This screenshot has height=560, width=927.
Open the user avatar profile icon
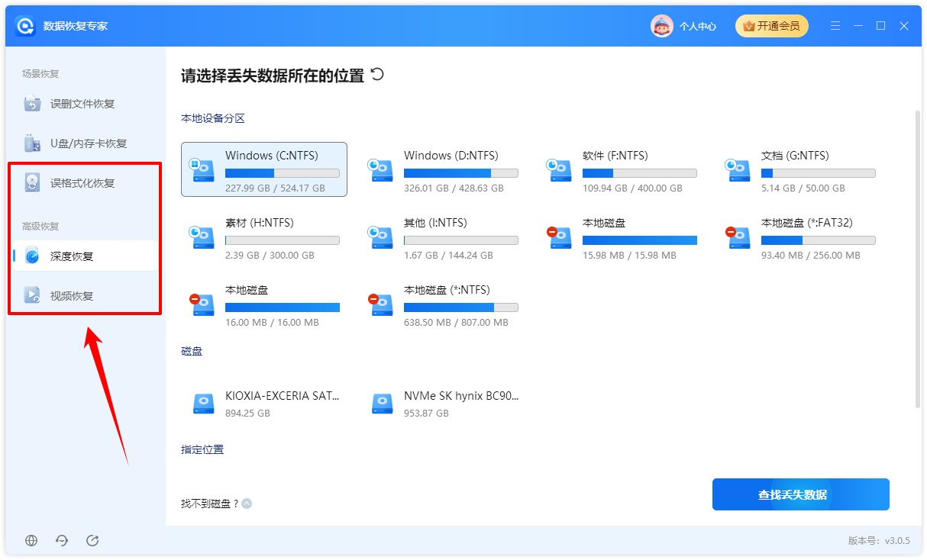point(661,26)
